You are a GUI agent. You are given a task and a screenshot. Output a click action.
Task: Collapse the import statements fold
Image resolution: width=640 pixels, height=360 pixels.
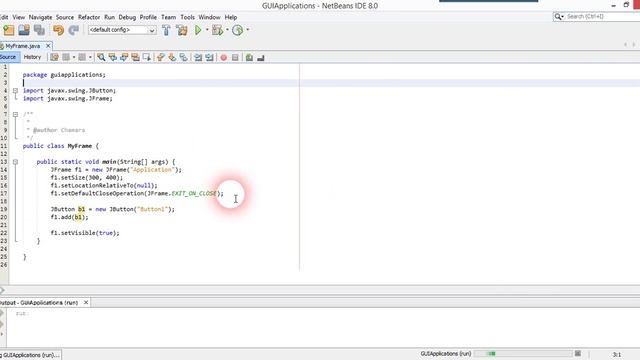pyautogui.click(x=16, y=91)
